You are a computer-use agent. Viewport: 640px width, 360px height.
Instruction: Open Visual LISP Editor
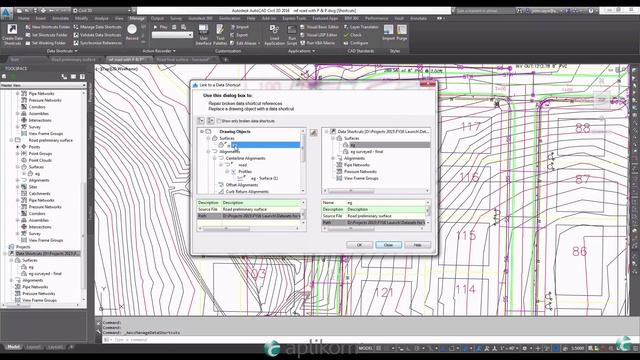(x=319, y=35)
